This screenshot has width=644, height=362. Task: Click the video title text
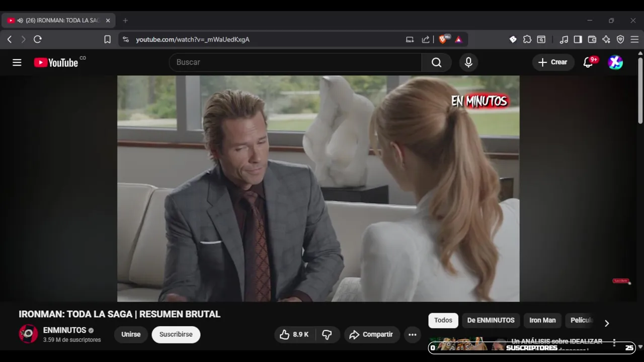pyautogui.click(x=120, y=314)
